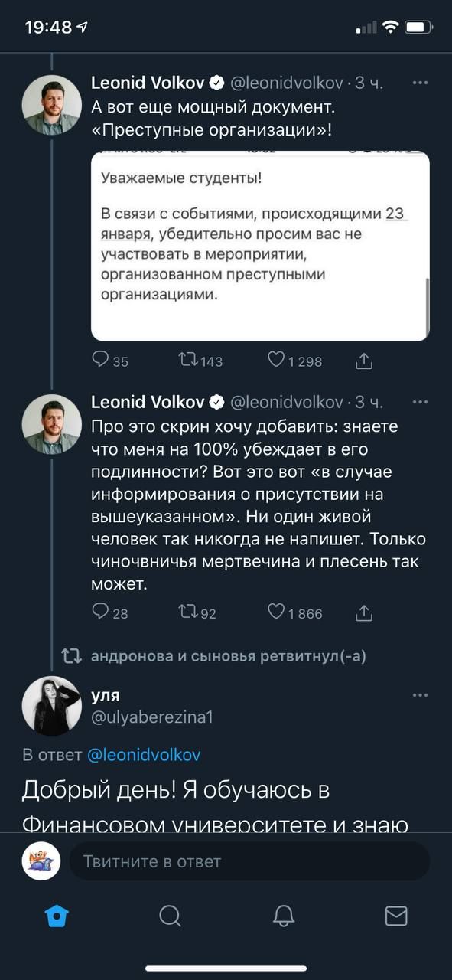Open more options on first Volkov tweet
This screenshot has width=452, height=980.
click(420, 81)
